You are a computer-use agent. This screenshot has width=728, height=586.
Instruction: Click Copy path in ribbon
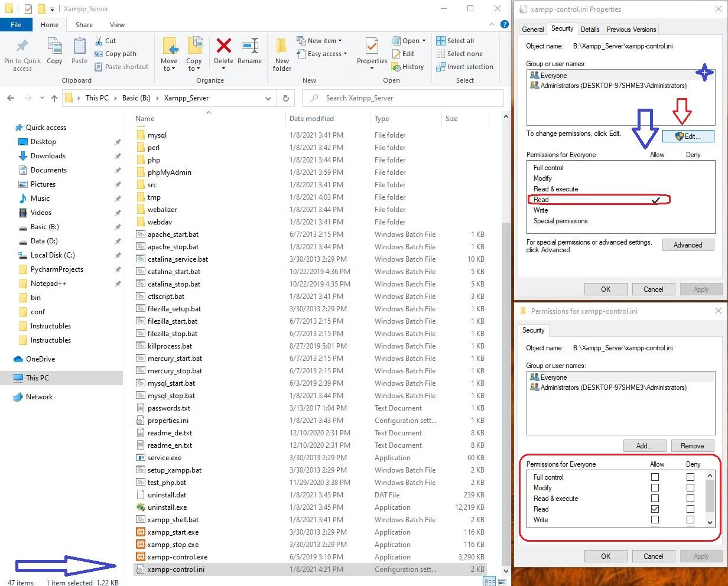tap(115, 54)
